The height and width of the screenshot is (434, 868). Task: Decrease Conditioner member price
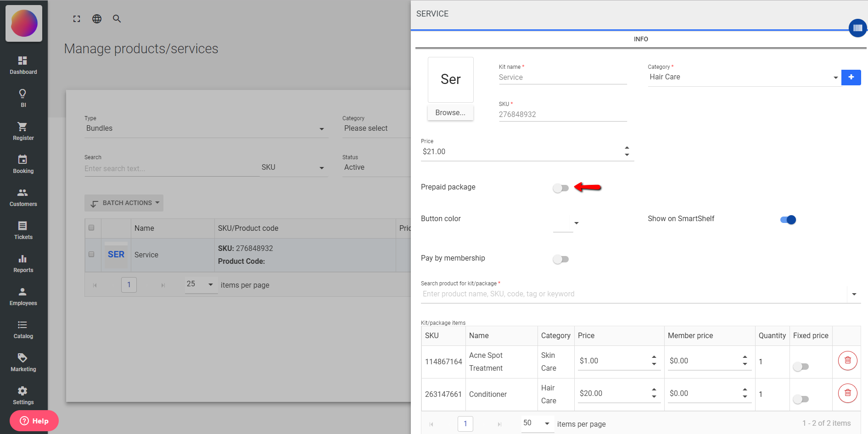tap(745, 397)
